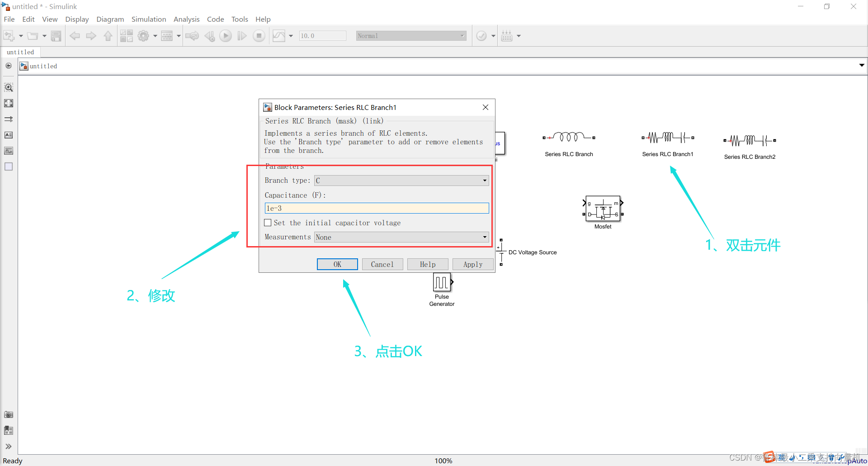
Task: Click the Screenshot camera icon bottom-left
Action: pyautogui.click(x=9, y=414)
